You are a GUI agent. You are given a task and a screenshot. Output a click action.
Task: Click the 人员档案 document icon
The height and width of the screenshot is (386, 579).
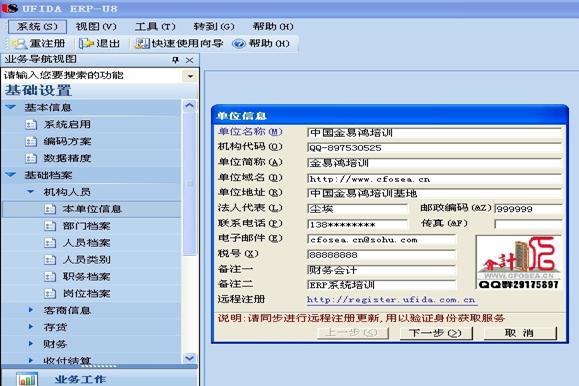pos(50,243)
